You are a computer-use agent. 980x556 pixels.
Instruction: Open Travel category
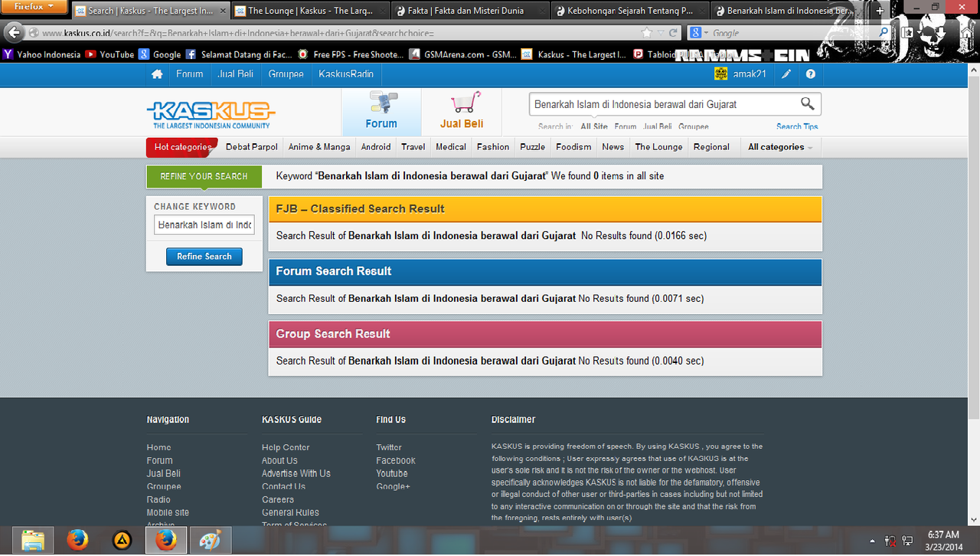coord(413,147)
